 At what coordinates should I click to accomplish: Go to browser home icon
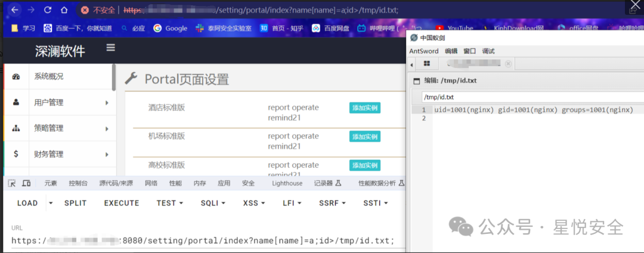coord(64,10)
